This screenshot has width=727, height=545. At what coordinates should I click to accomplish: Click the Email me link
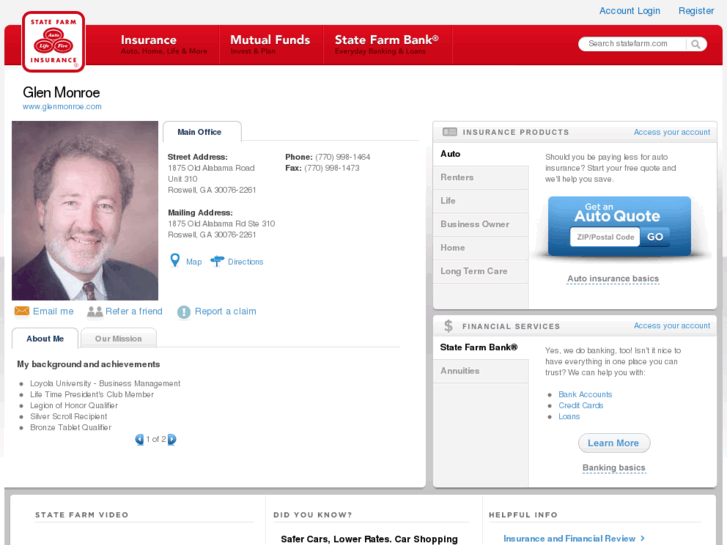(x=53, y=311)
